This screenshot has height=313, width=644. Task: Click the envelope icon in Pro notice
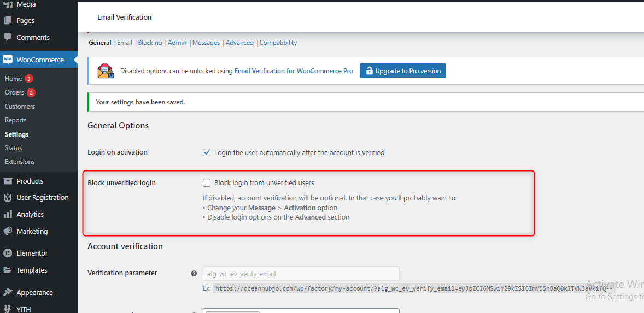pyautogui.click(x=106, y=70)
